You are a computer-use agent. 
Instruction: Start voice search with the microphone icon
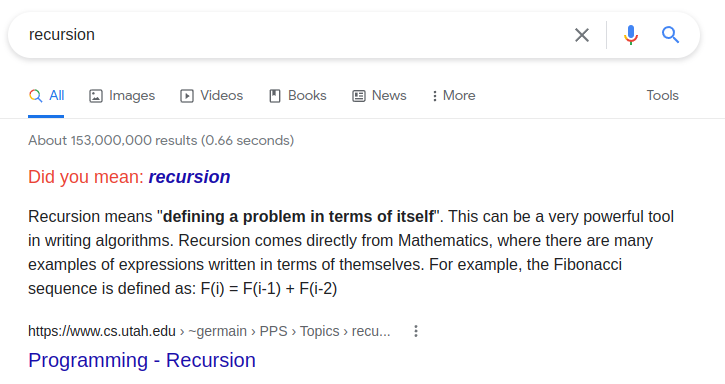(x=631, y=35)
